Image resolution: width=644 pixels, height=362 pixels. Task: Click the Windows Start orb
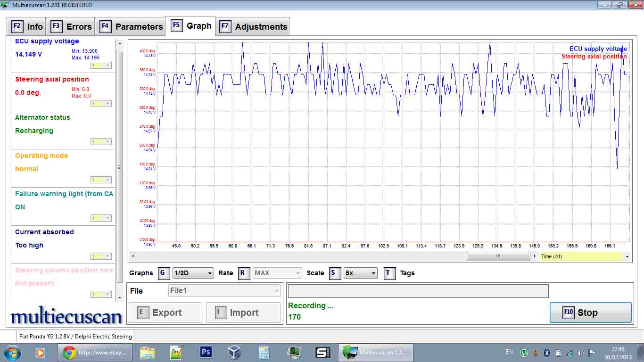tap(12, 352)
